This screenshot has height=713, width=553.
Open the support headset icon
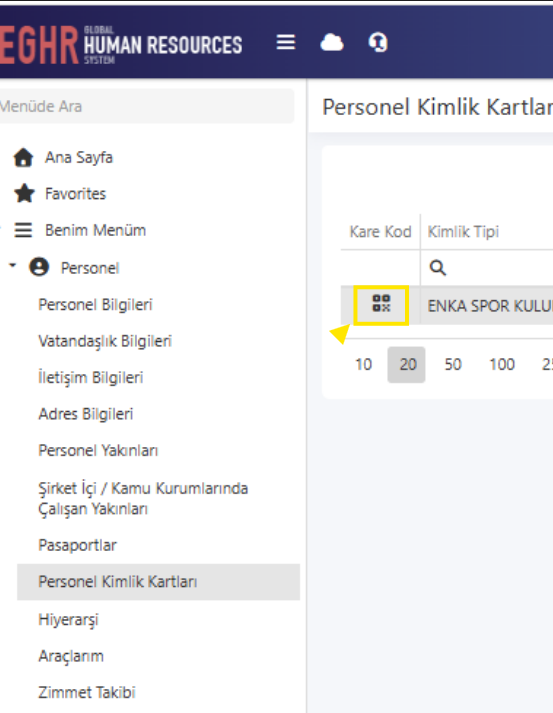pyautogui.click(x=377, y=43)
